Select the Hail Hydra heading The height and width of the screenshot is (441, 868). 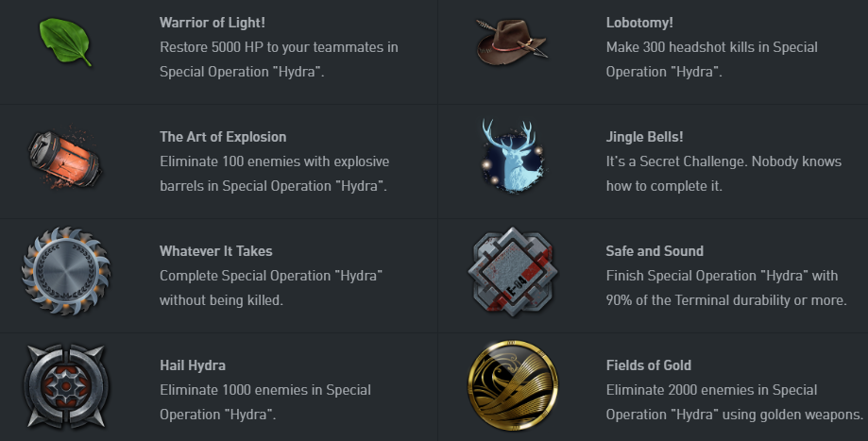pos(193,365)
